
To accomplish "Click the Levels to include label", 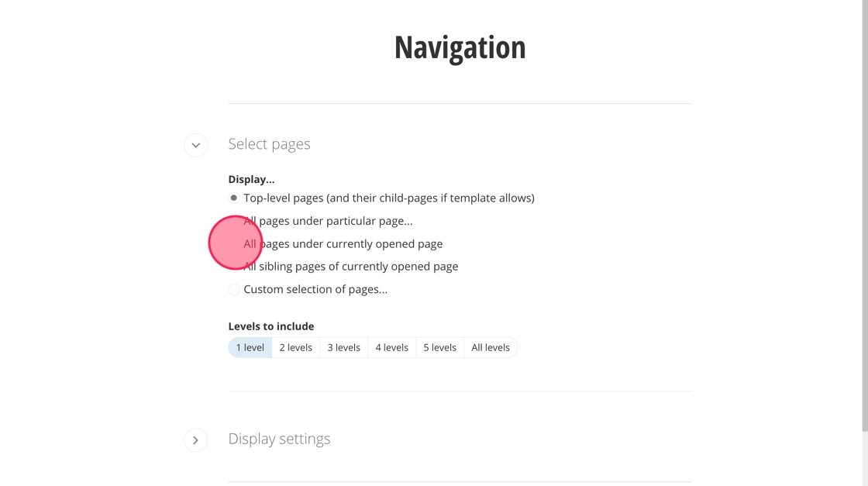I will tap(270, 326).
